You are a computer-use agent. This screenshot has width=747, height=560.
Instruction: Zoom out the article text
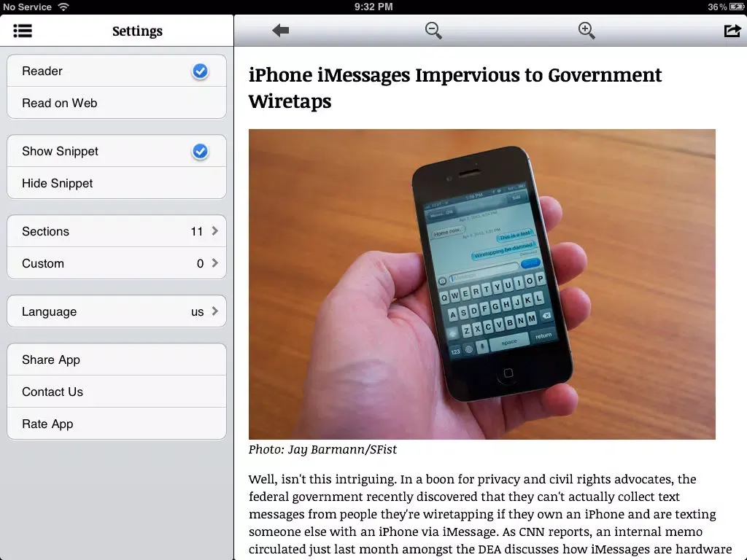coord(433,31)
